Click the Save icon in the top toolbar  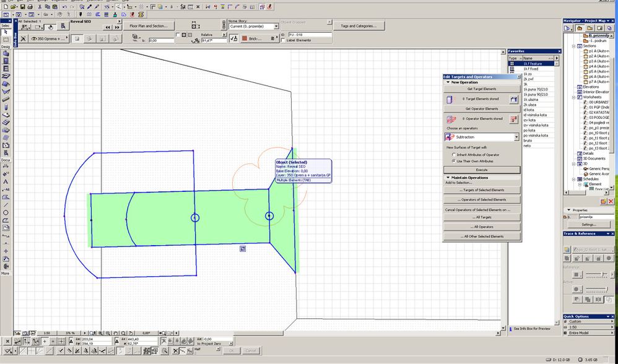(x=22, y=6)
